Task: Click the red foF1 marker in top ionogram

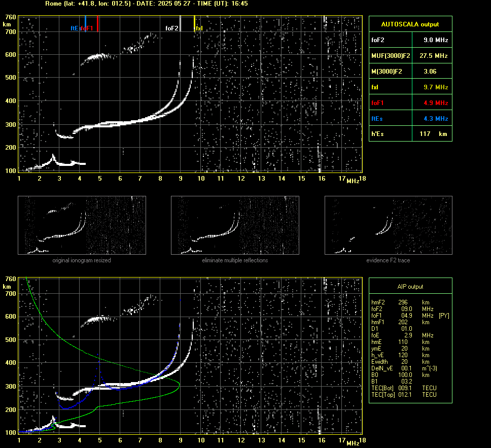Action: [x=98, y=24]
